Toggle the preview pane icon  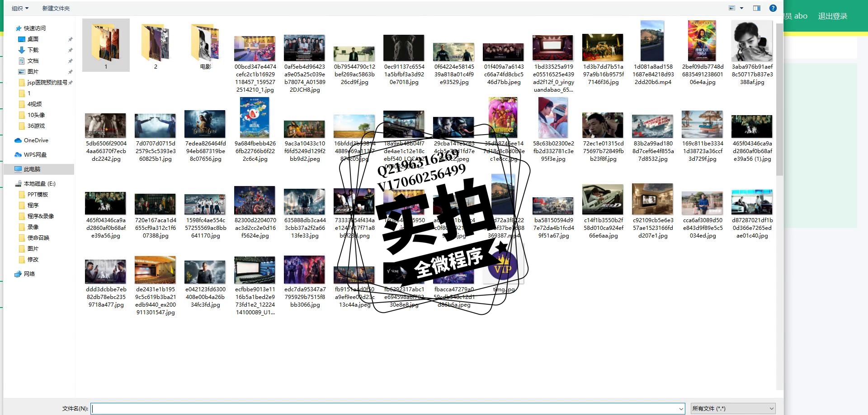757,8
